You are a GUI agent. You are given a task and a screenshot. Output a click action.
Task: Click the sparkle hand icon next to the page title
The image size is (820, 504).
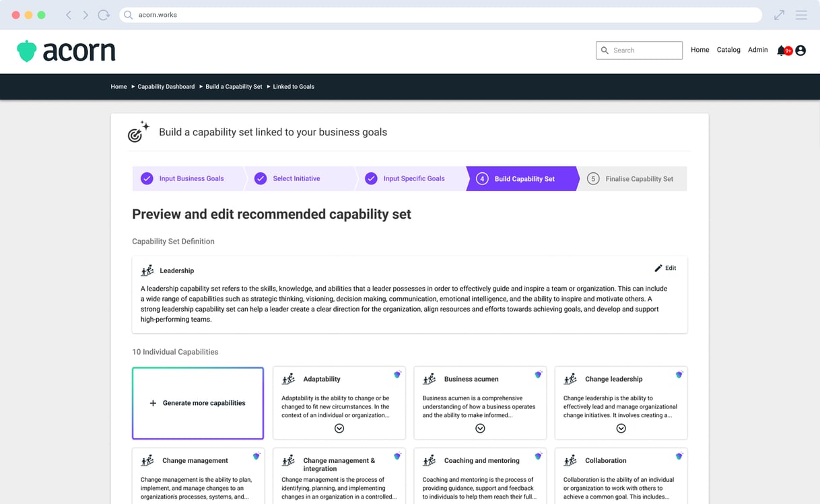click(137, 131)
